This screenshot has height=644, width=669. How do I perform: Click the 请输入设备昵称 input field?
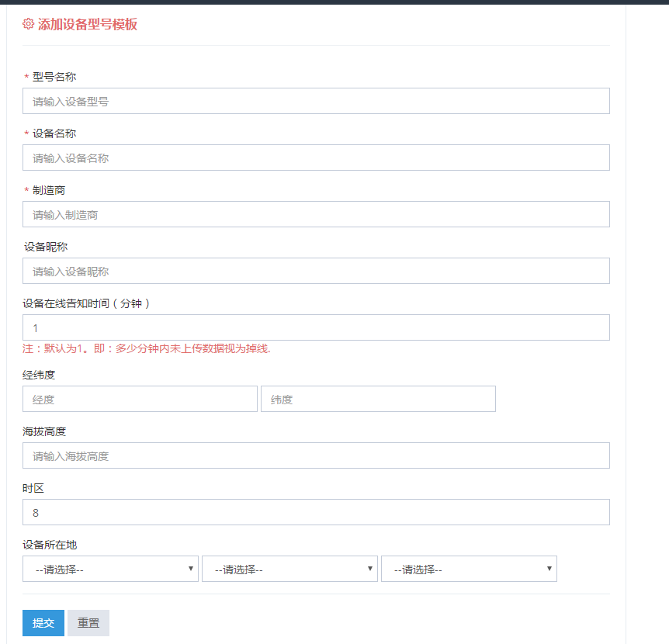pos(316,271)
